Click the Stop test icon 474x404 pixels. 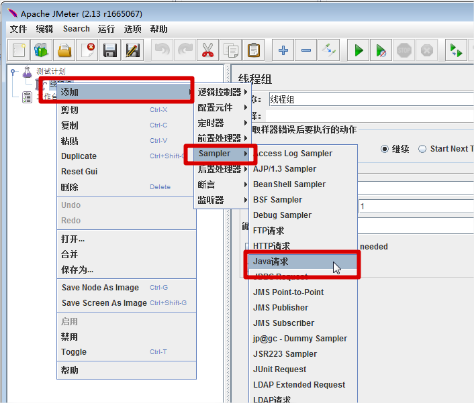pos(404,51)
